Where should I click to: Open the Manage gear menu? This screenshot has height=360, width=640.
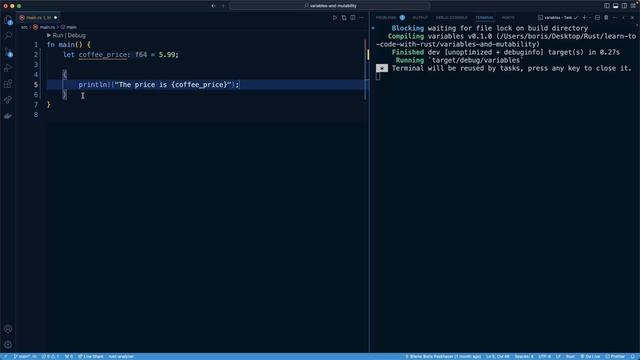8,344
